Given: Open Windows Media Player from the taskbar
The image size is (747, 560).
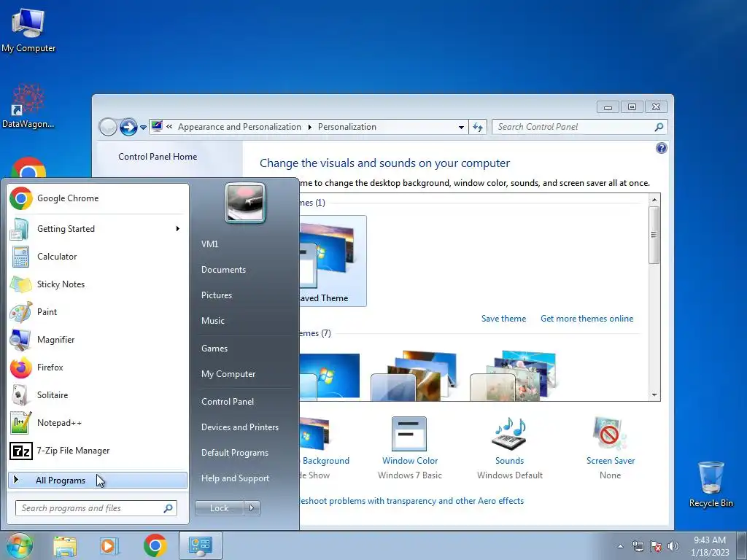Looking at the screenshot, I should click(109, 546).
